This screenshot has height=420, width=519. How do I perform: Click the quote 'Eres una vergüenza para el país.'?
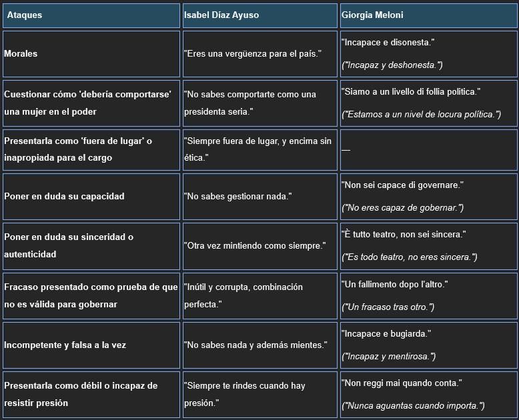pyautogui.click(x=253, y=53)
